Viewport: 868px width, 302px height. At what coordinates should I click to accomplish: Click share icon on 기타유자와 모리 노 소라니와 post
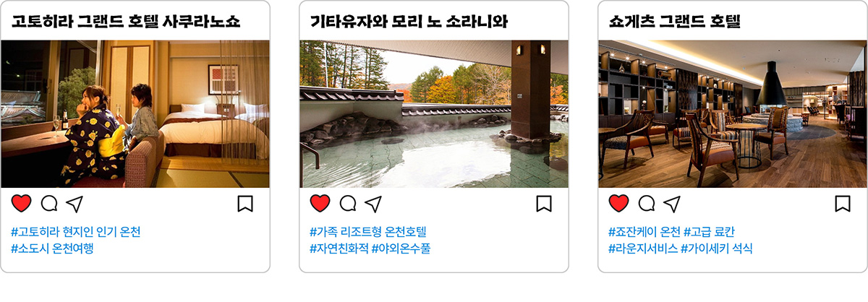pyautogui.click(x=373, y=204)
